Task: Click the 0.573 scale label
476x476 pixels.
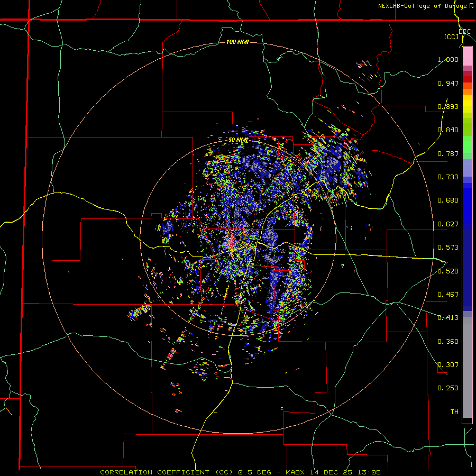Action: pos(448,248)
